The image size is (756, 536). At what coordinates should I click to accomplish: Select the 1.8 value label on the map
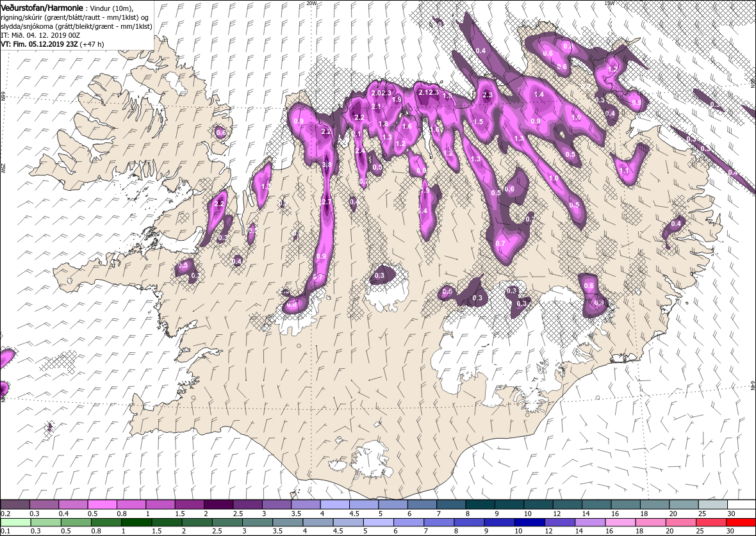tap(383, 124)
